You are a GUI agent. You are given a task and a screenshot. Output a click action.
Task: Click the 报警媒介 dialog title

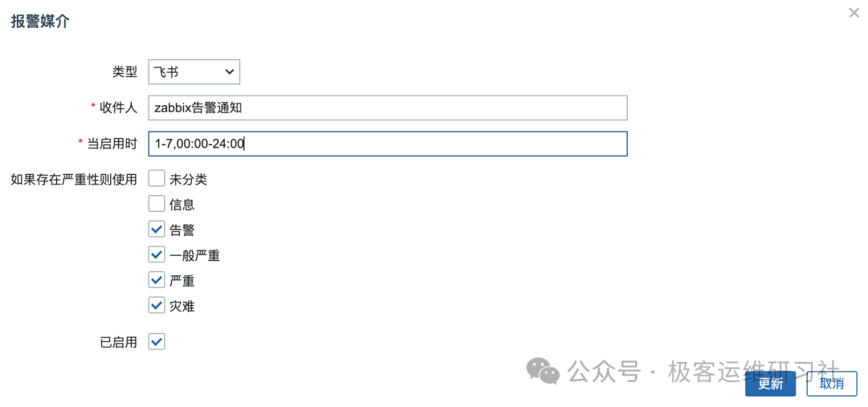pos(40,22)
